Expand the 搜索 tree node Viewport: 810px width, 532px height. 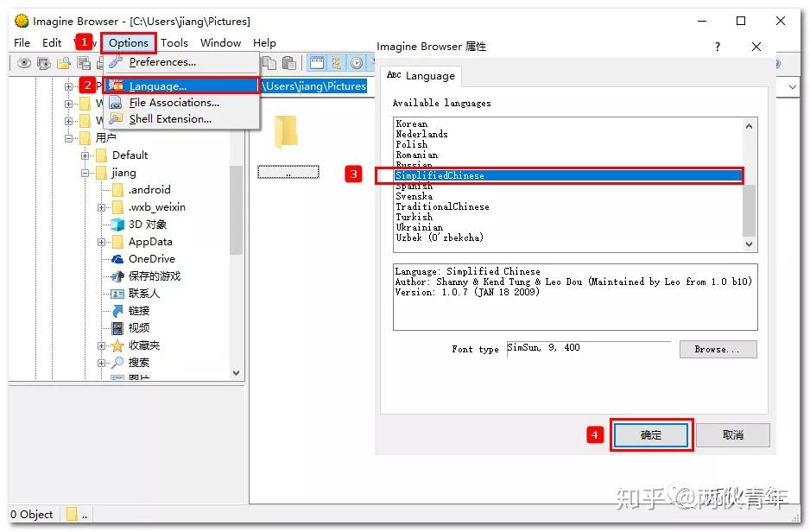point(101,363)
